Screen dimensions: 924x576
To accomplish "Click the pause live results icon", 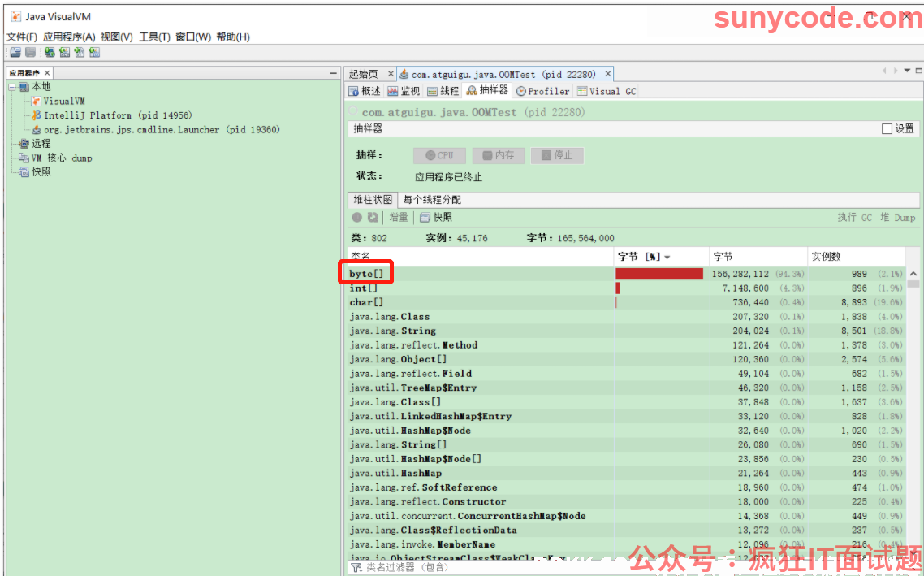I will [x=357, y=218].
